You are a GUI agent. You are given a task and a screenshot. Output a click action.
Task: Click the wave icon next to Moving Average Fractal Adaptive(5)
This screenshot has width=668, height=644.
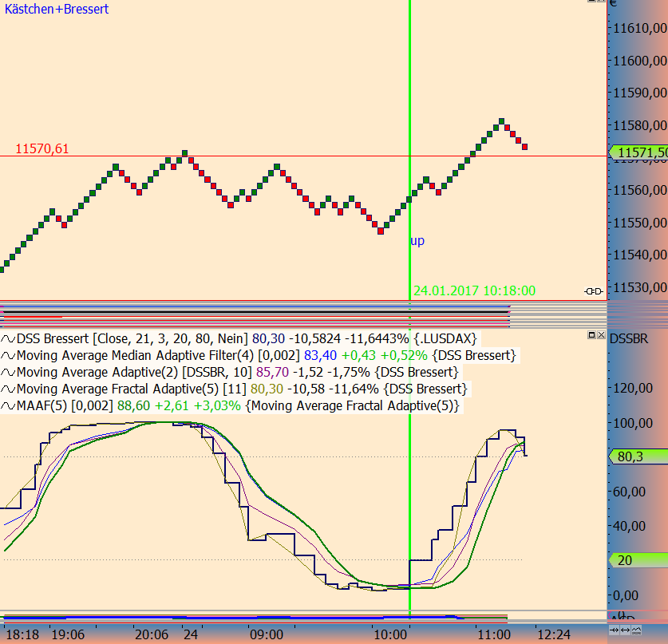click(8, 389)
